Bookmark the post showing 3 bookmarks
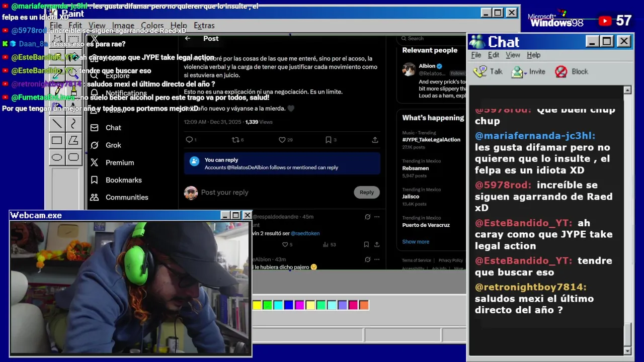Image resolution: width=644 pixels, height=362 pixels. tap(328, 140)
